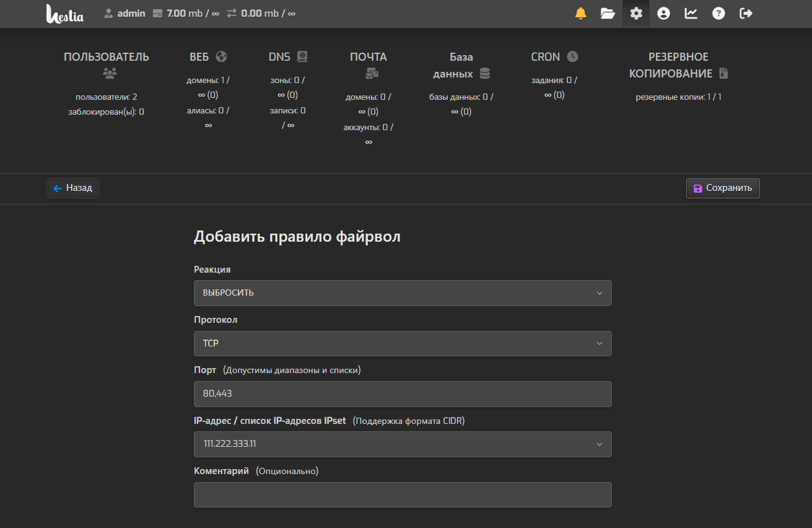Click the Реакция field label
This screenshot has width=812, height=528.
(x=212, y=270)
